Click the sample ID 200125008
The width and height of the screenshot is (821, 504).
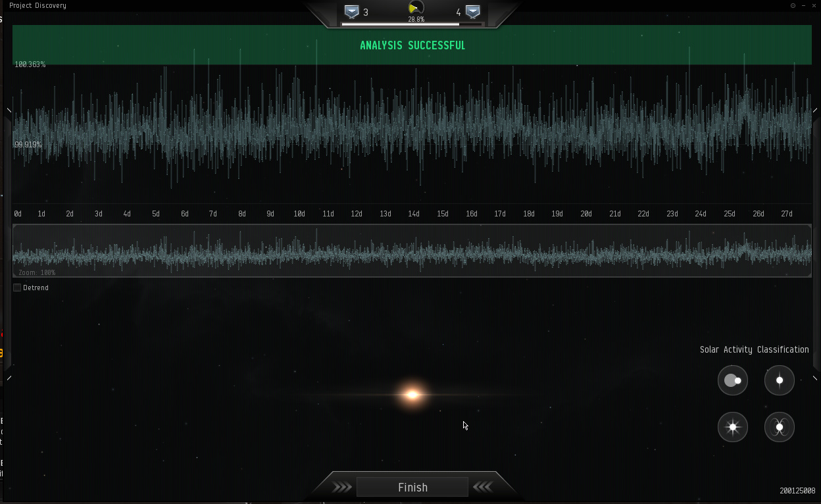(x=797, y=491)
